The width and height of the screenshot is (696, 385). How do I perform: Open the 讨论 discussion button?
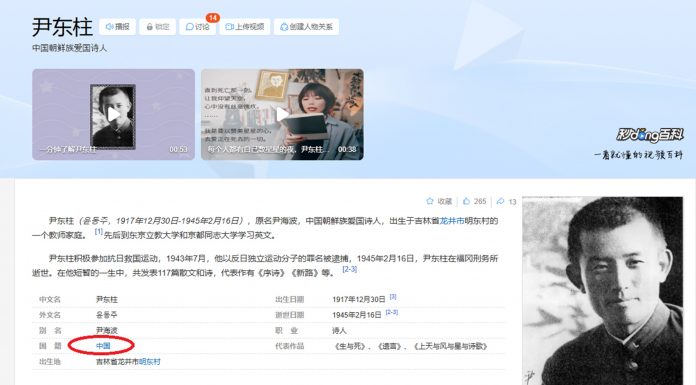tap(198, 27)
